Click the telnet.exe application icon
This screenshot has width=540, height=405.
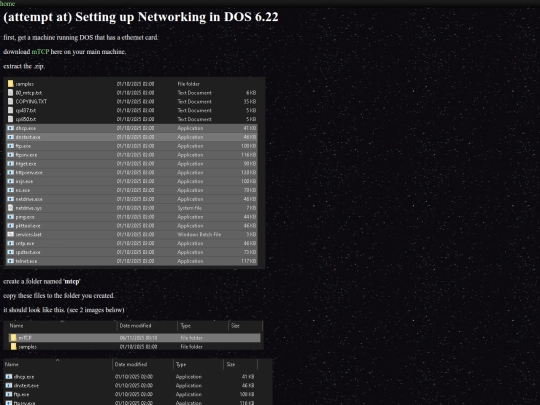point(11,261)
